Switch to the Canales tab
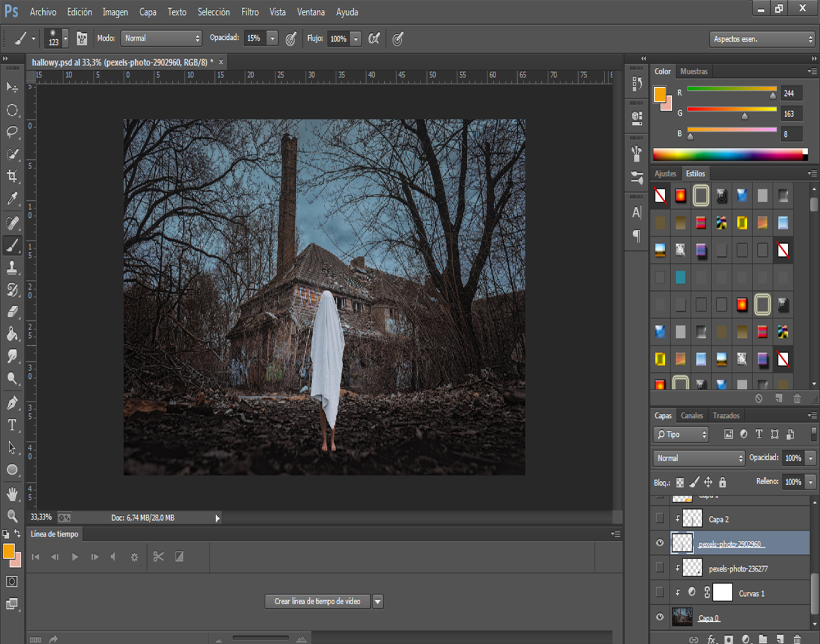Screen dimensions: 820x644 point(692,416)
